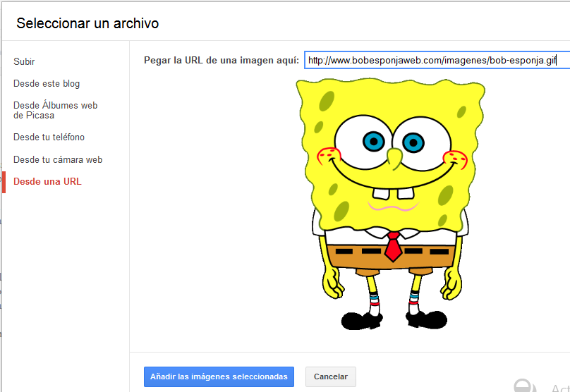Click the Cancelar button
Image resolution: width=570 pixels, height=392 pixels.
click(331, 376)
